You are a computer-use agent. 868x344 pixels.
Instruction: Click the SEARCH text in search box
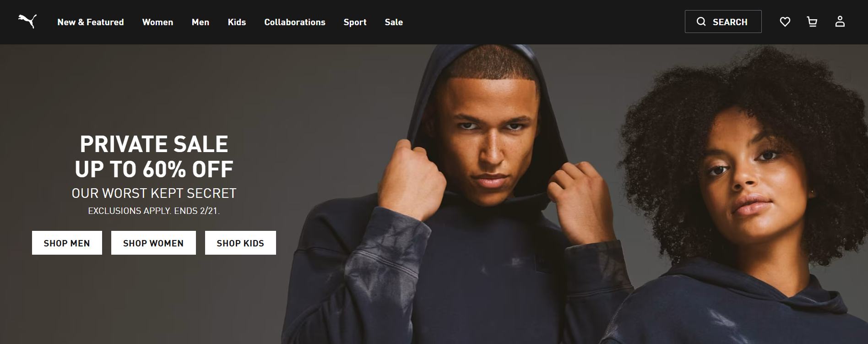coord(730,22)
